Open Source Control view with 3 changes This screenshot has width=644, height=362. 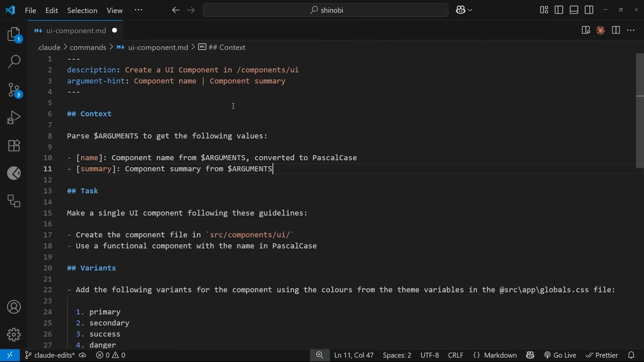tap(14, 90)
